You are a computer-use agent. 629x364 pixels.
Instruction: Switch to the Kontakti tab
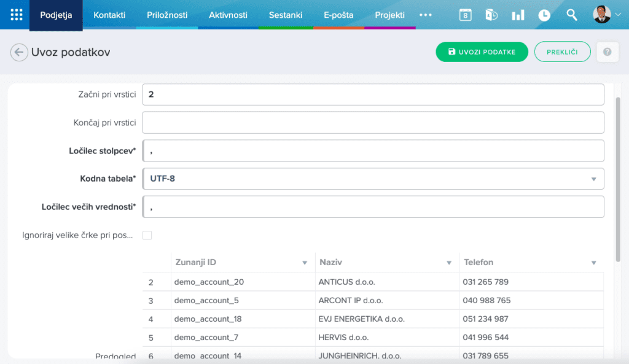point(109,15)
